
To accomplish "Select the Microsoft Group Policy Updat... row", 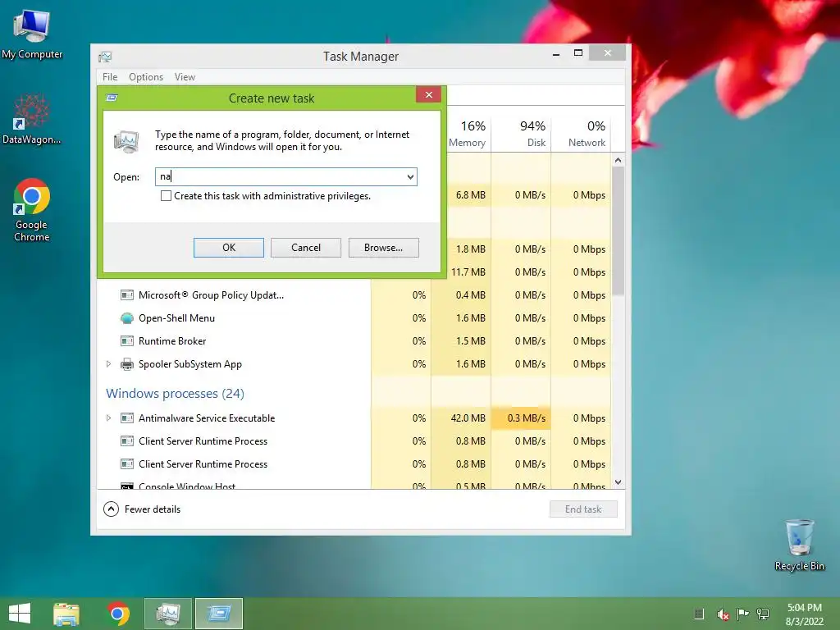I will point(354,295).
